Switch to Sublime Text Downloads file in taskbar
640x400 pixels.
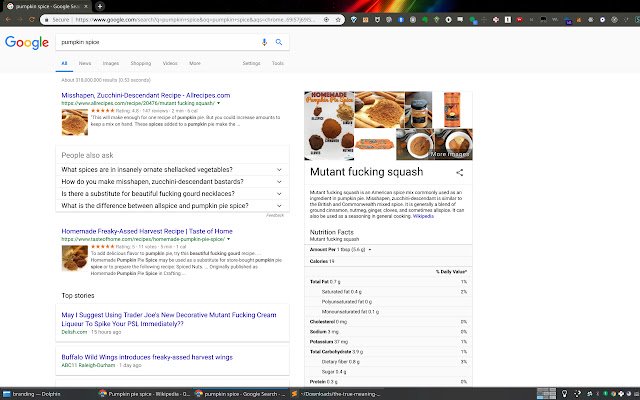point(336,394)
